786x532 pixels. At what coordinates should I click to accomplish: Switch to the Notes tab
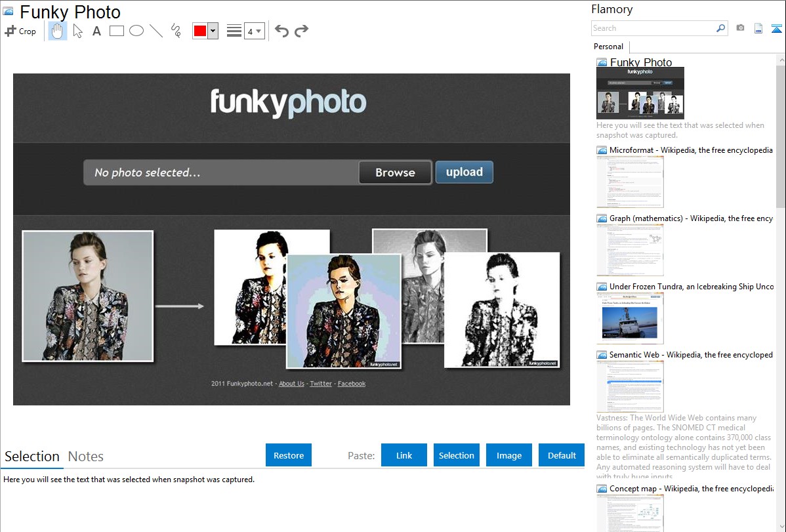point(86,457)
